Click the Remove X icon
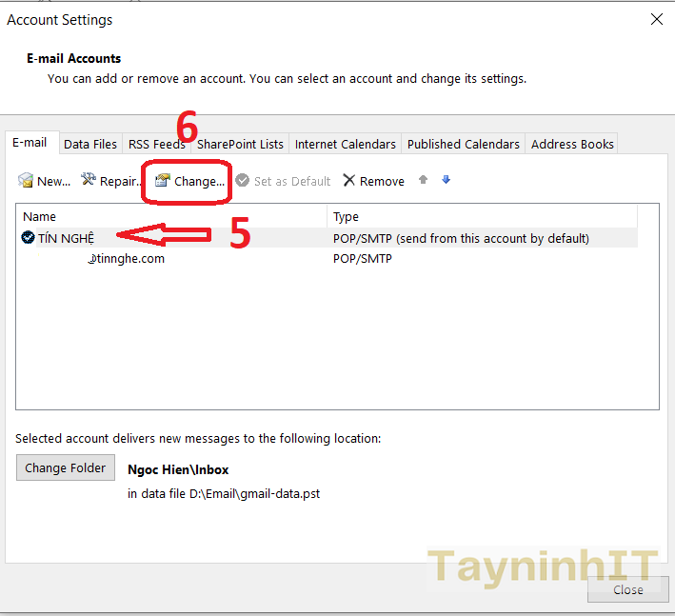Screen dimensions: 675x616 click(x=349, y=181)
